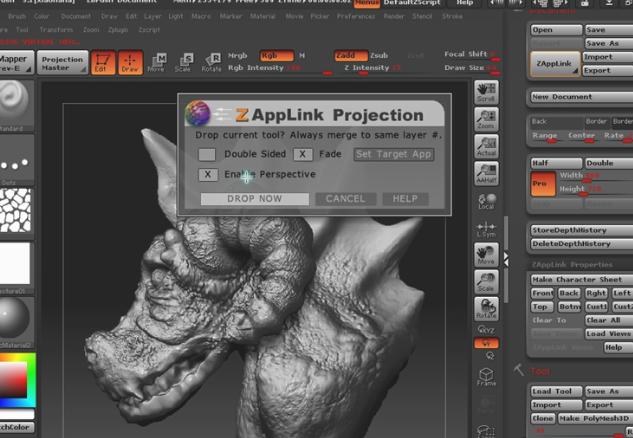
Task: Click CANCEL in ZAppLink dialog
Action: click(345, 199)
